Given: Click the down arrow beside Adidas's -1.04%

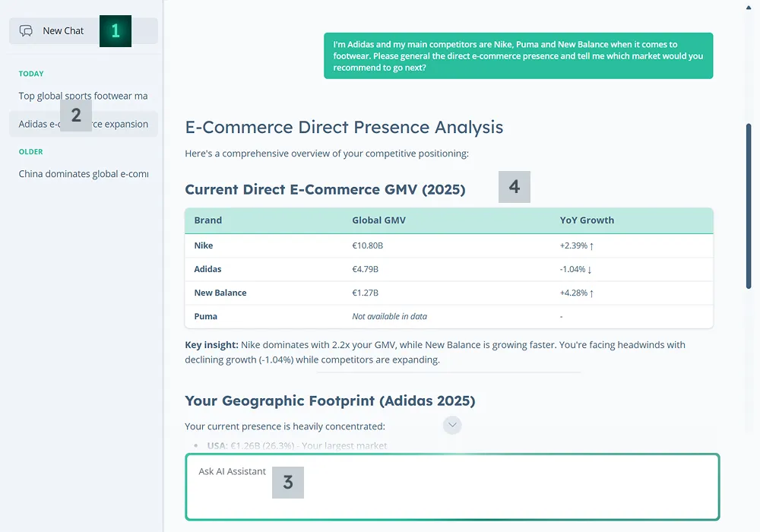Looking at the screenshot, I should pos(589,270).
